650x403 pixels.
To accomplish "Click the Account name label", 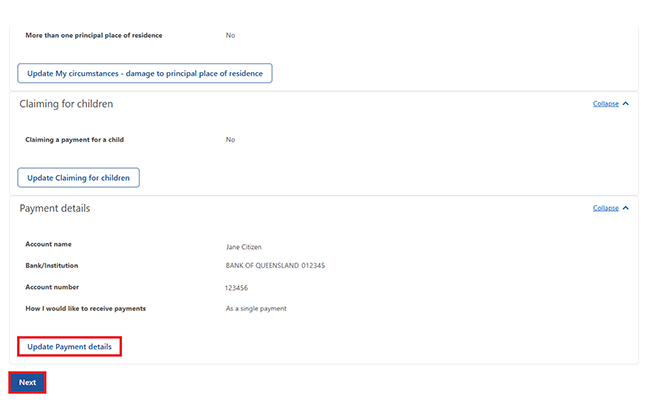I will tap(49, 244).
